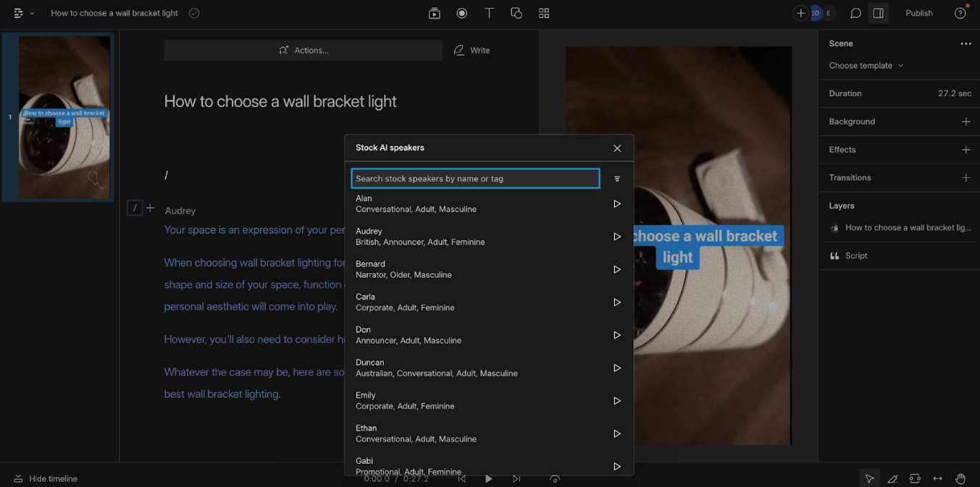This screenshot has width=980, height=487.
Task: Preview Alan's voice with play icon
Action: pyautogui.click(x=616, y=204)
